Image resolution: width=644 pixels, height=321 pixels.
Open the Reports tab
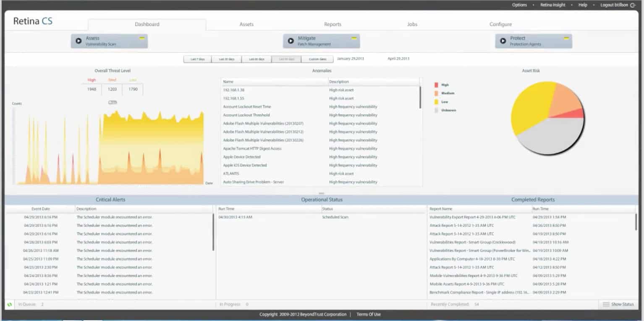pyautogui.click(x=332, y=24)
